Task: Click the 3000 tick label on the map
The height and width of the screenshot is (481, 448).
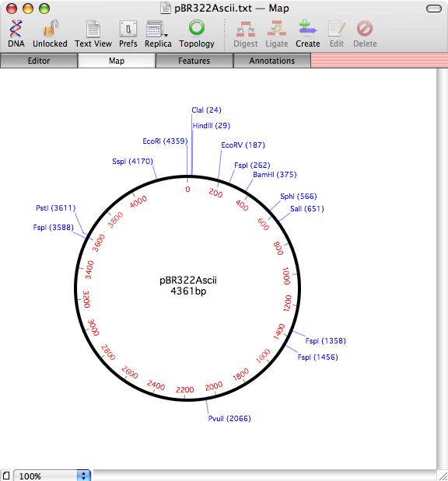Action: tap(93, 328)
